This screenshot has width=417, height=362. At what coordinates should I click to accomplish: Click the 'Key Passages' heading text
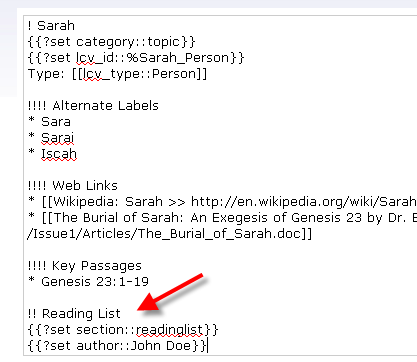tap(97, 266)
